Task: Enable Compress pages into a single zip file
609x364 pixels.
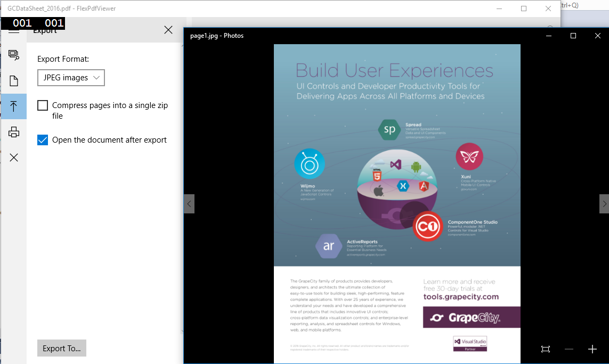Action: pyautogui.click(x=43, y=105)
